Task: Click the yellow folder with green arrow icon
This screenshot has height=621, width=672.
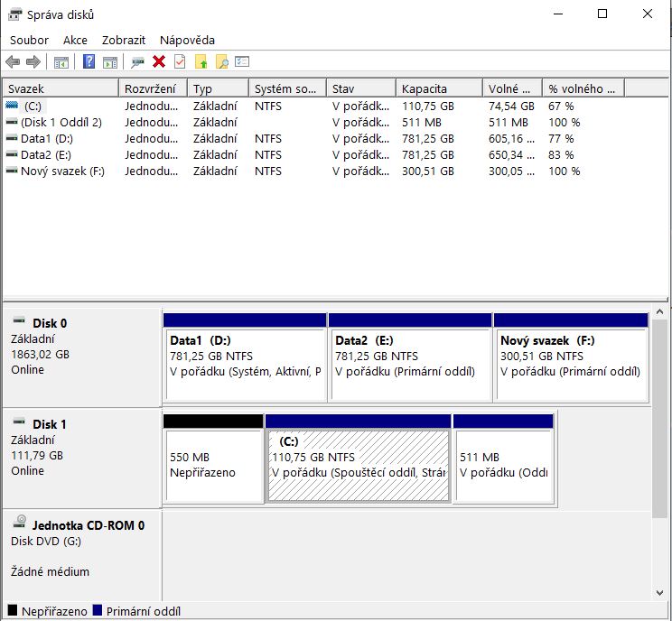Action: [x=201, y=61]
